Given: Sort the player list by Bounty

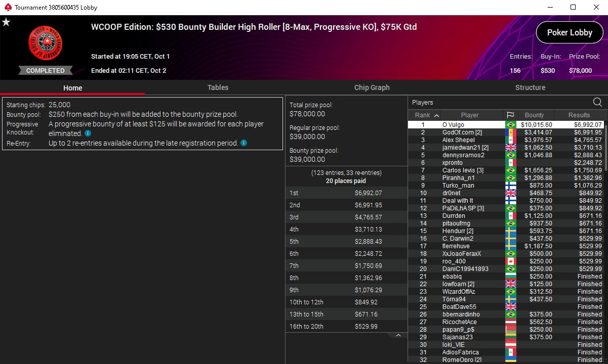Looking at the screenshot, I should 534,115.
